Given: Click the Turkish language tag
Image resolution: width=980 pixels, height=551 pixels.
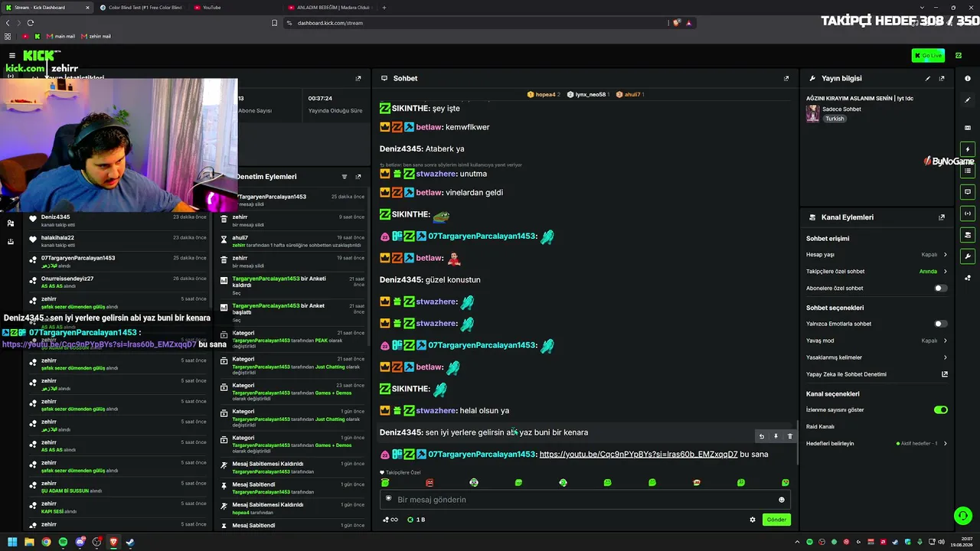Looking at the screenshot, I should click(835, 119).
